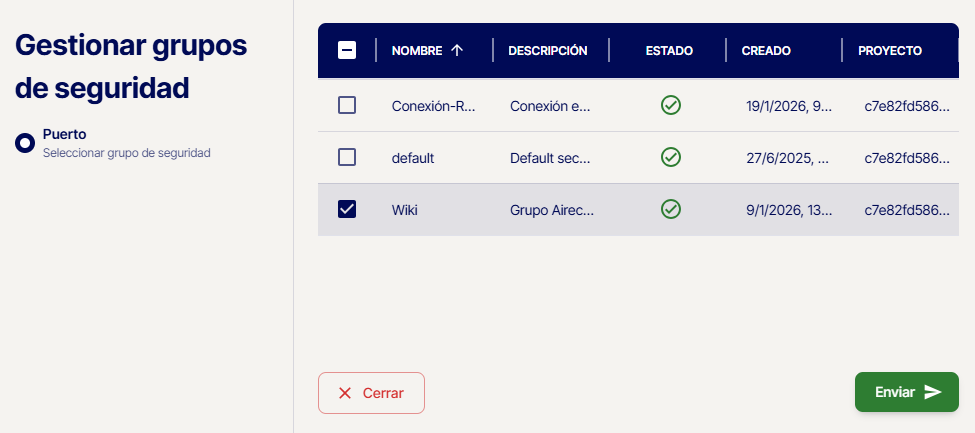The image size is (975, 433).
Task: Click the Conexión-R project ID cell
Action: [907, 106]
